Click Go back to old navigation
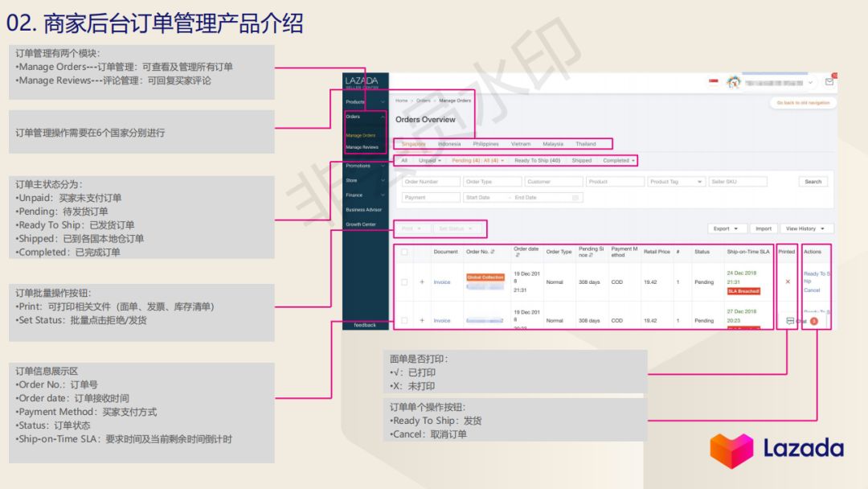Viewport: 868px width, 489px height. coord(803,103)
